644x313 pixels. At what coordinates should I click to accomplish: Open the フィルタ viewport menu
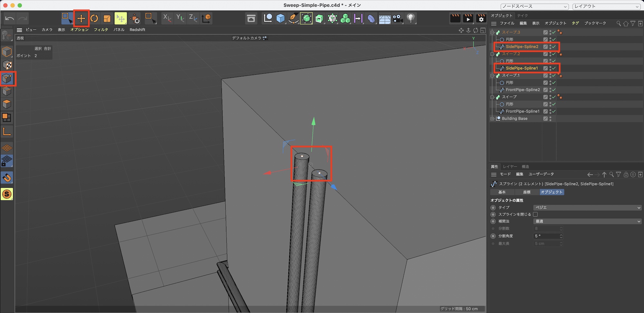(101, 30)
